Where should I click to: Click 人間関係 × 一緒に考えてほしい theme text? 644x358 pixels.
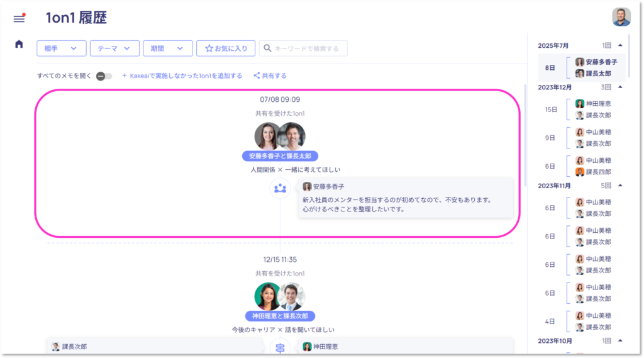point(296,170)
